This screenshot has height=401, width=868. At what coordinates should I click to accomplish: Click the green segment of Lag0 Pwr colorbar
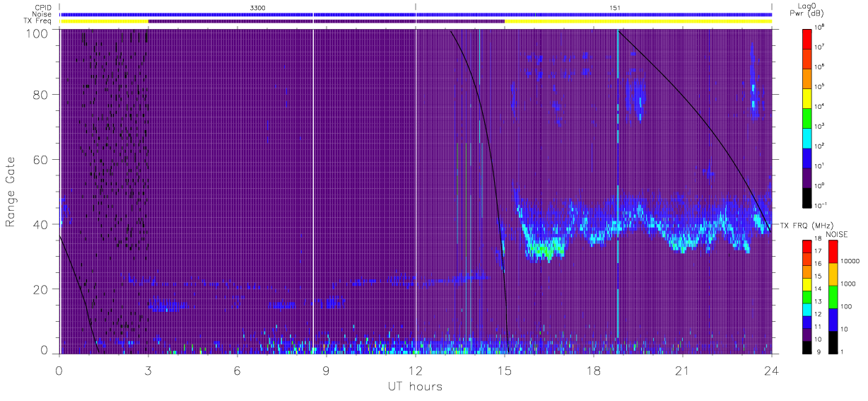[x=809, y=117]
